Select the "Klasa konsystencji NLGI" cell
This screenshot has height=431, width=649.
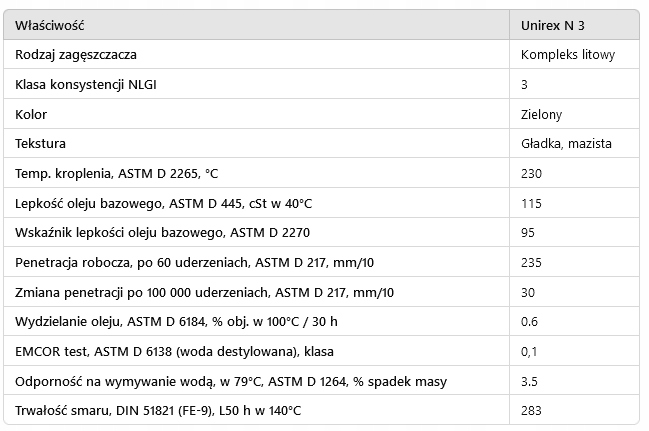86,84
